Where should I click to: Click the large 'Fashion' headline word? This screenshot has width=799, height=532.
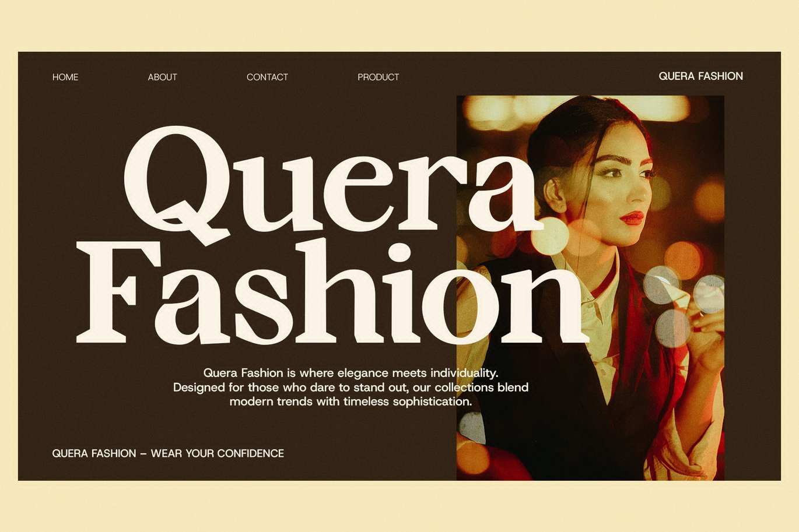click(x=332, y=291)
